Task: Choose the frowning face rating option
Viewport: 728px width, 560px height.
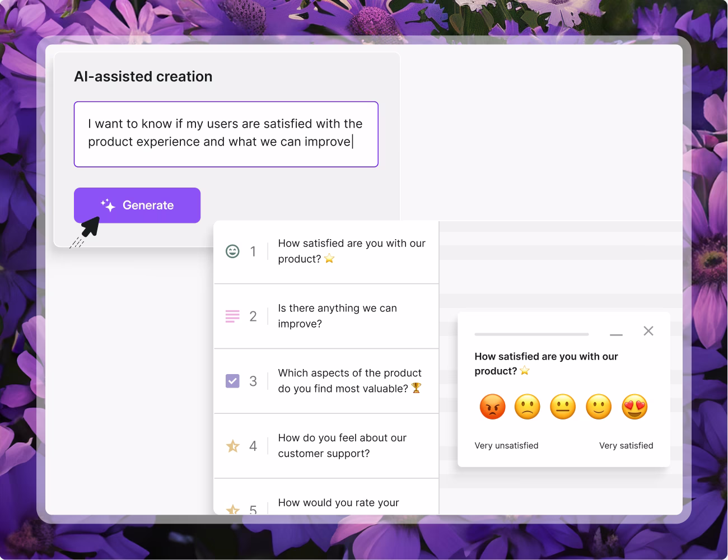Action: pyautogui.click(x=527, y=407)
